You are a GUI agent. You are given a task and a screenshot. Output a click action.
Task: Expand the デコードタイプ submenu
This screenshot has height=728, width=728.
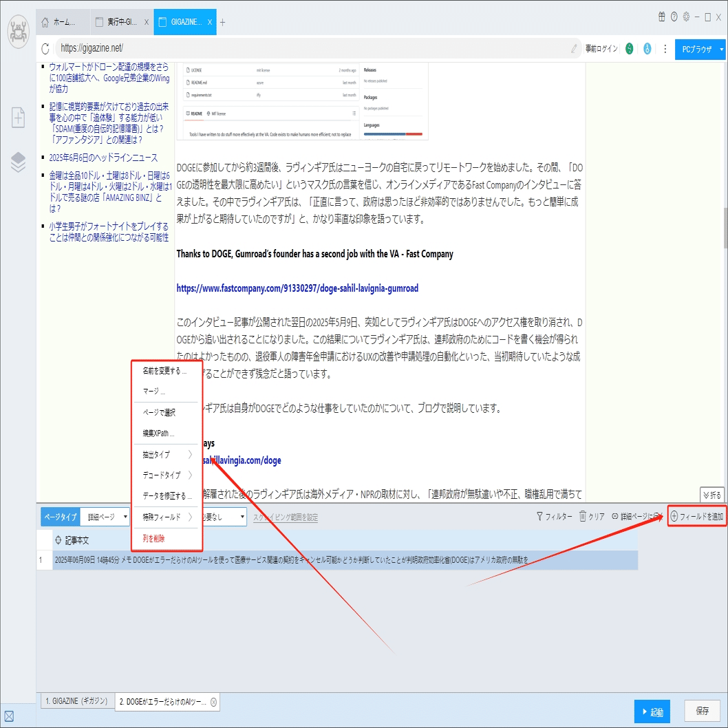167,475
